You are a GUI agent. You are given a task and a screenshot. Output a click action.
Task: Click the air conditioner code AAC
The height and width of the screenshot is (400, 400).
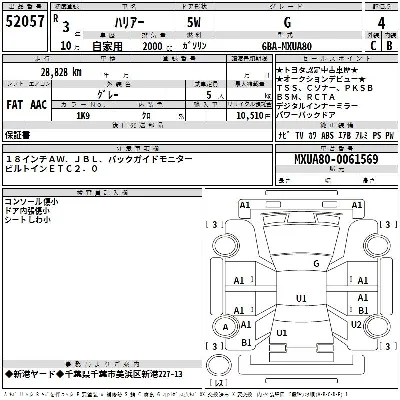pyautogui.click(x=39, y=105)
